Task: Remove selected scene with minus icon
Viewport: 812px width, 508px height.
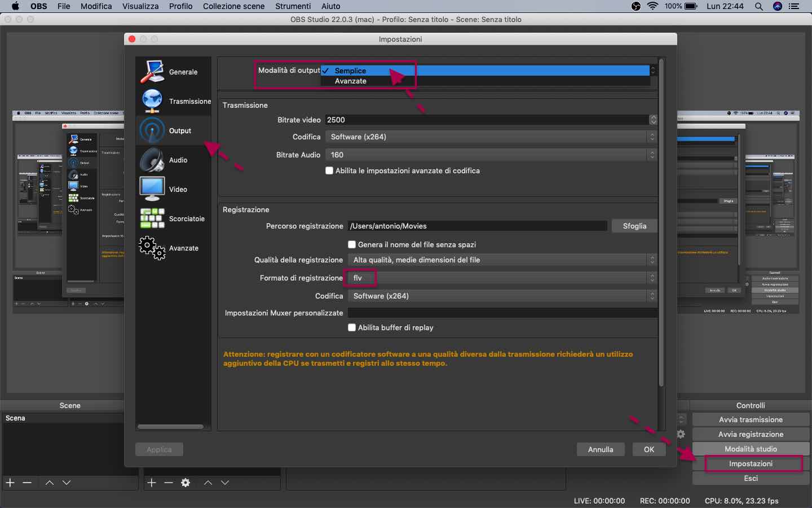Action: click(27, 483)
